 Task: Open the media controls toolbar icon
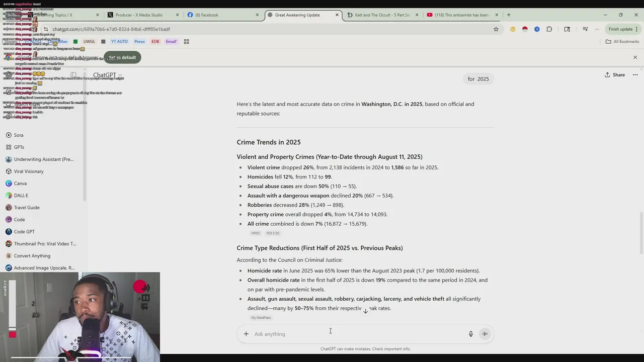(585, 29)
